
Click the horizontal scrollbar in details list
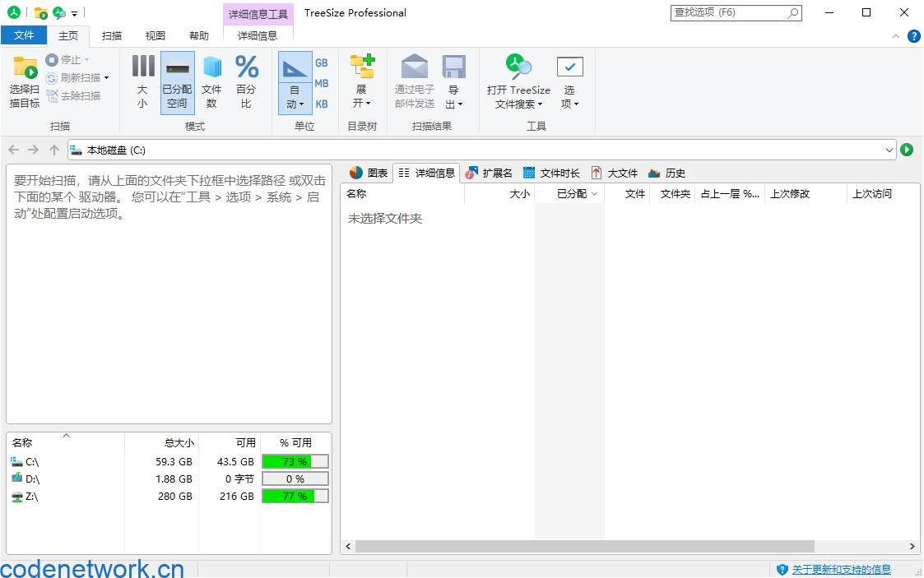click(x=584, y=547)
